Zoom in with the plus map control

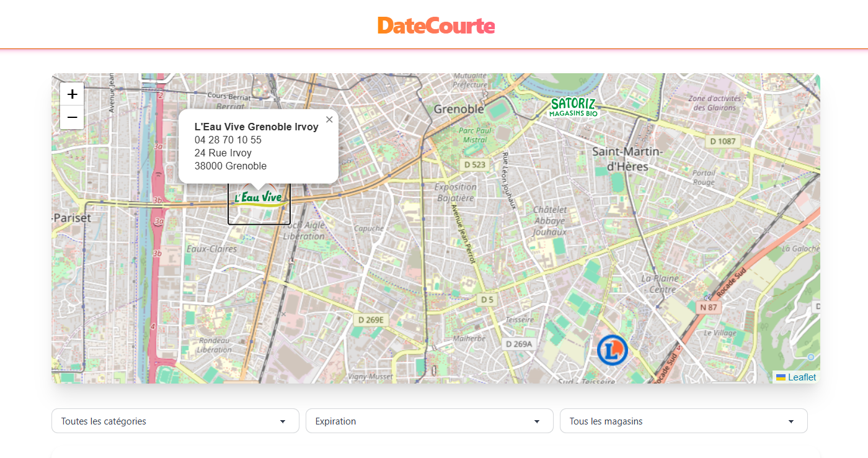point(71,93)
